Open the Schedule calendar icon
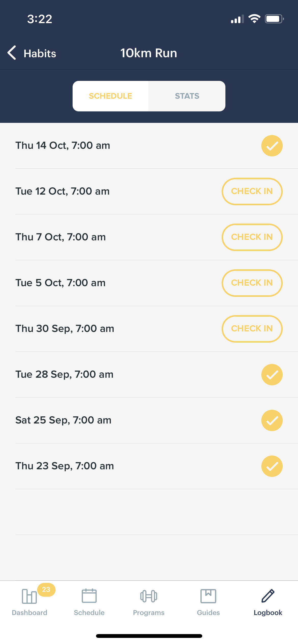This screenshot has width=298, height=644. 89,596
